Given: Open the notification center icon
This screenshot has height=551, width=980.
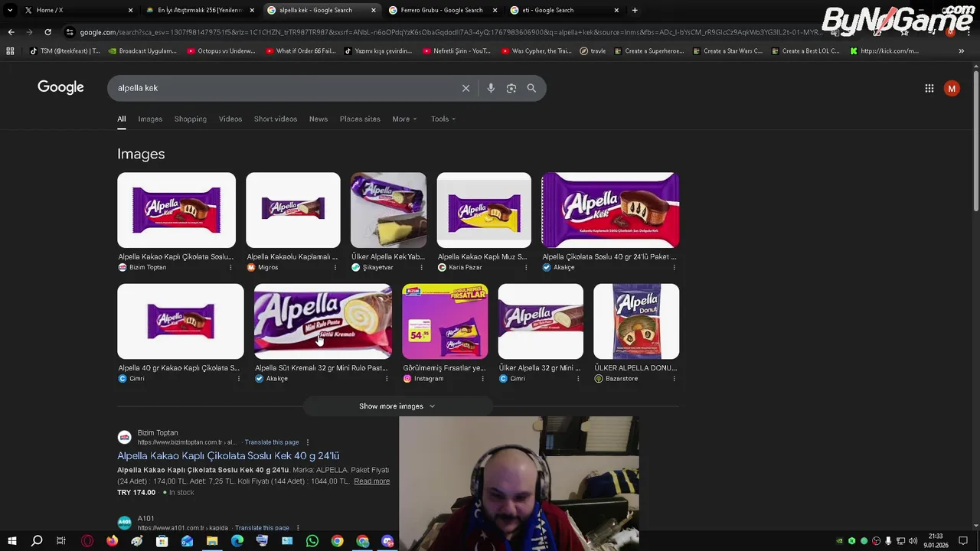Looking at the screenshot, I should (x=963, y=541).
